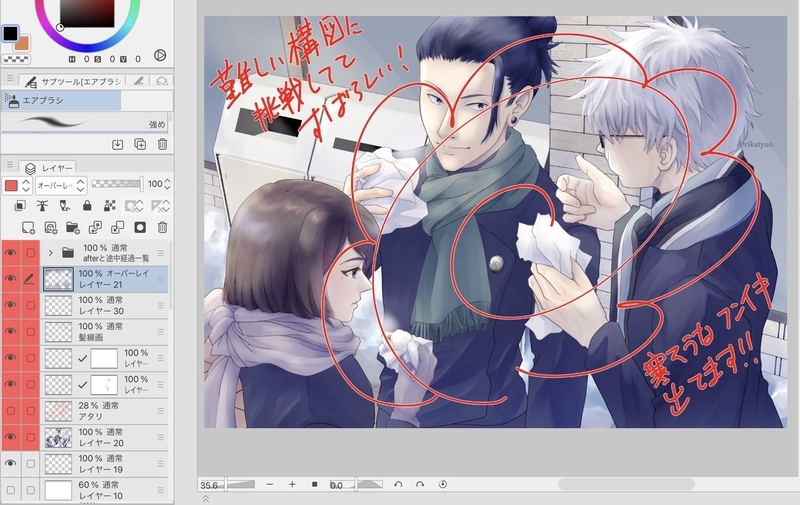Expand the afterと途中経過一覧 folder
Image resolution: width=800 pixels, height=505 pixels.
coord(50,253)
